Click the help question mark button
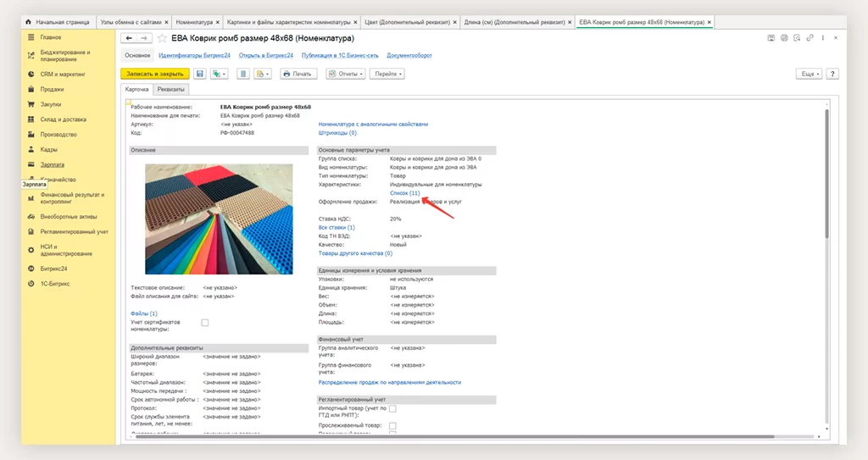This screenshot has height=460, width=868. click(832, 75)
